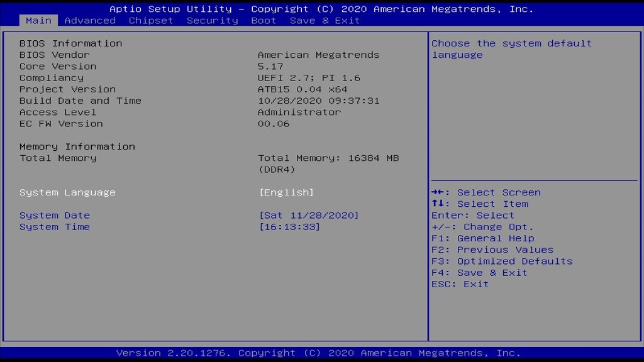Open the Chipset tab
Screen dimensions: 644x362
coord(151,21)
